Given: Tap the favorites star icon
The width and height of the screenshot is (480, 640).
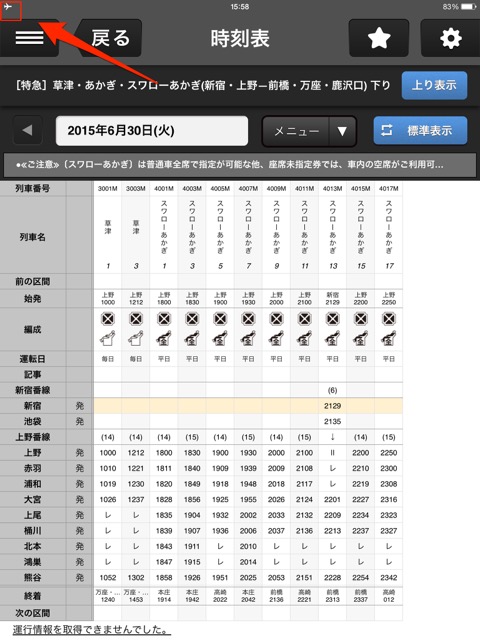Looking at the screenshot, I should [x=379, y=38].
